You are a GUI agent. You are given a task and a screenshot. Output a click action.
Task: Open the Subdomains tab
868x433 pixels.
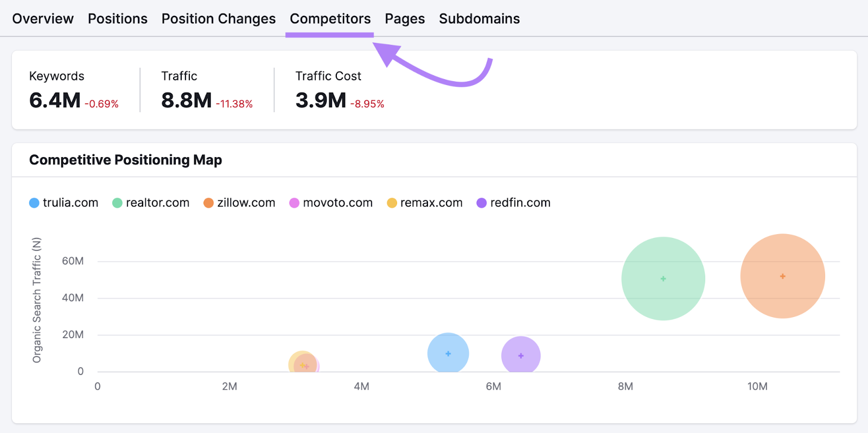pyautogui.click(x=480, y=18)
